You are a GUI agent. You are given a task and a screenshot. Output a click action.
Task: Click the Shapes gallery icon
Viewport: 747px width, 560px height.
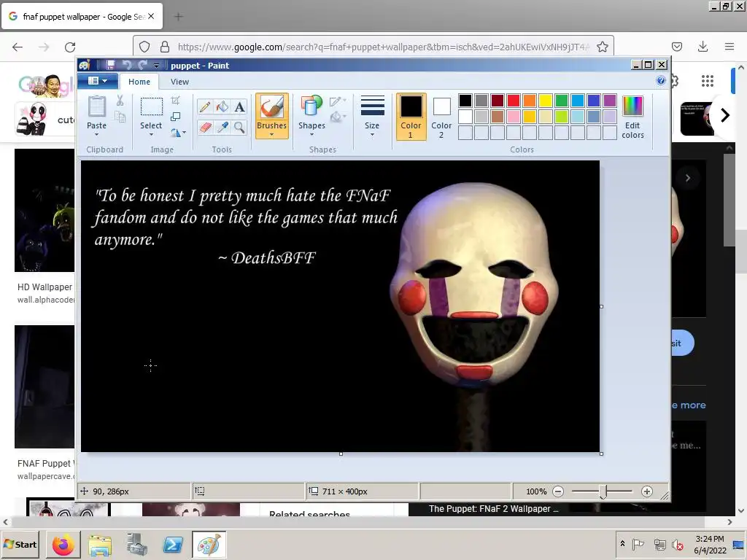point(311,106)
